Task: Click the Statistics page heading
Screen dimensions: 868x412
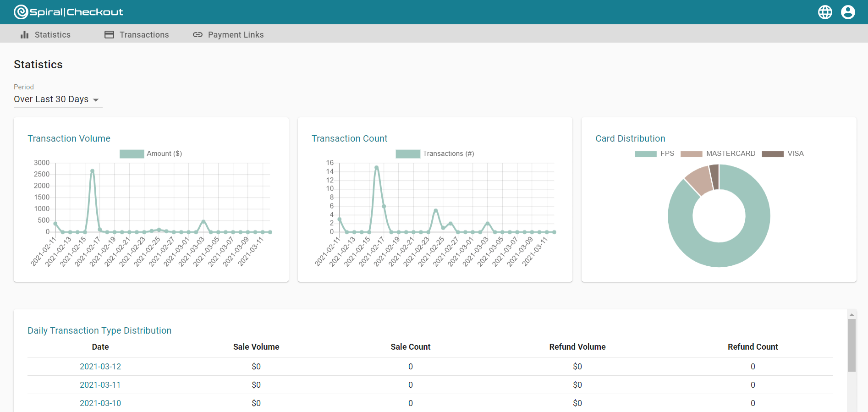Action: (38, 65)
